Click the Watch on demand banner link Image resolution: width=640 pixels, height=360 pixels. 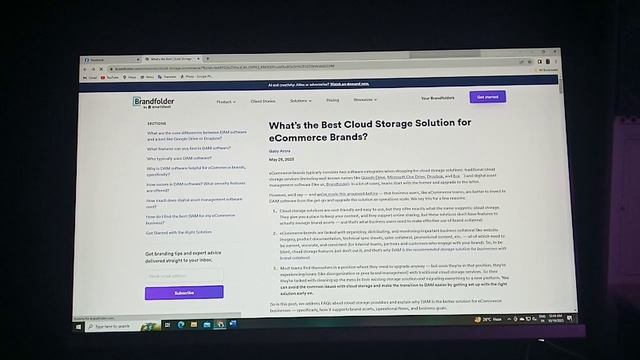tap(349, 84)
